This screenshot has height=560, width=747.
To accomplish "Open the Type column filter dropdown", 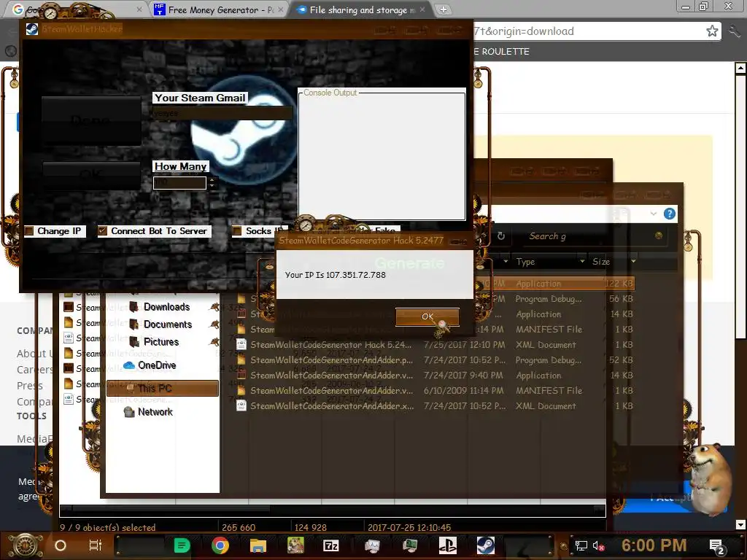I will point(582,262).
